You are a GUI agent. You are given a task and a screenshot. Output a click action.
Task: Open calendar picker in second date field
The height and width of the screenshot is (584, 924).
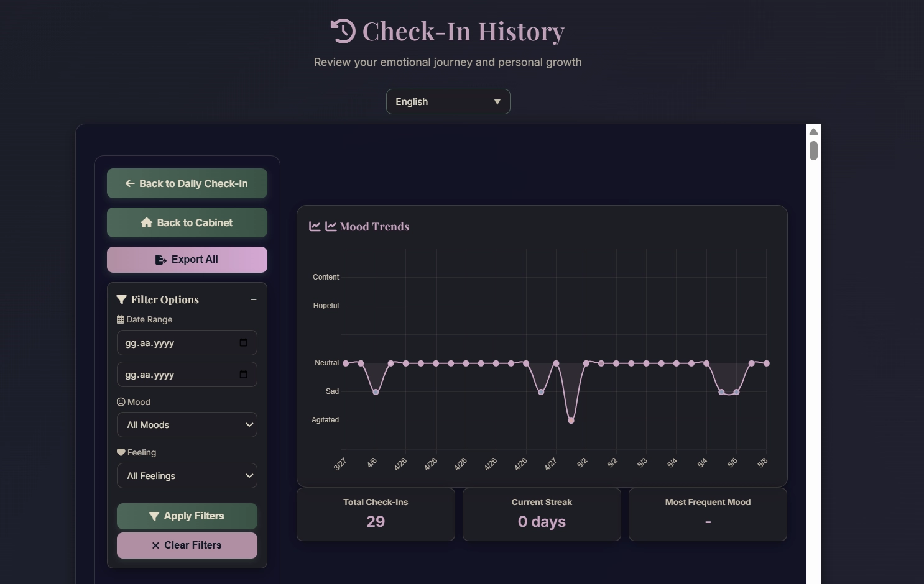tap(243, 375)
